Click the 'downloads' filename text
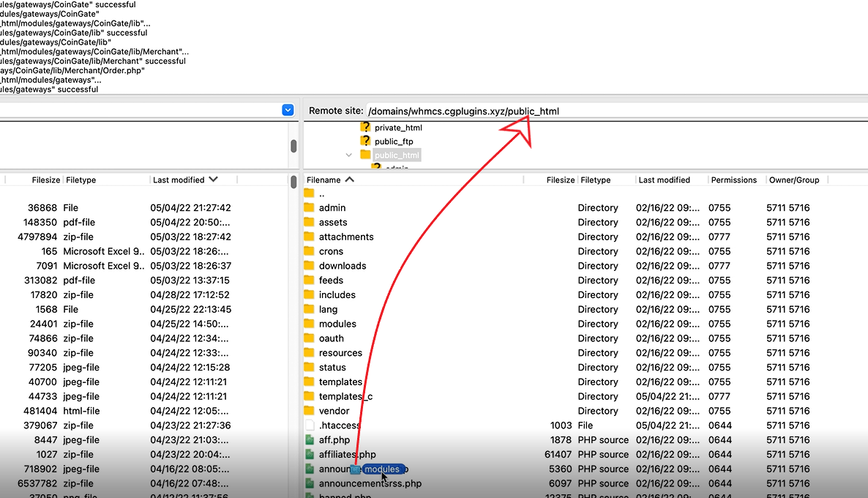 pos(342,266)
